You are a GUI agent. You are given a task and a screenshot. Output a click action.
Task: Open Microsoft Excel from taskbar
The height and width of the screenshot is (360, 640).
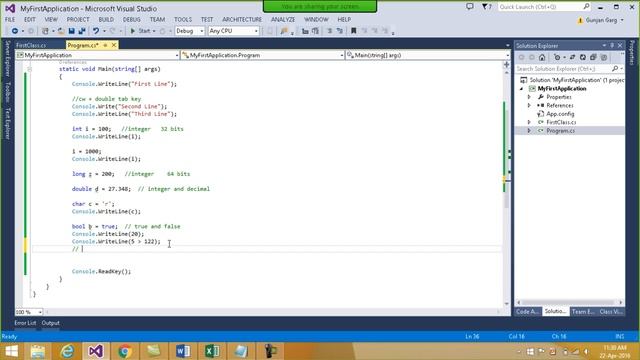[x=212, y=351]
